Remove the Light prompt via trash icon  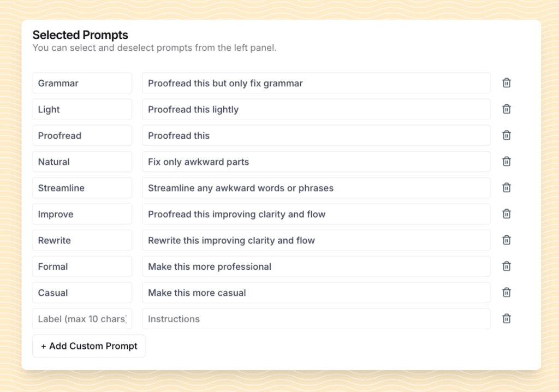pos(507,109)
